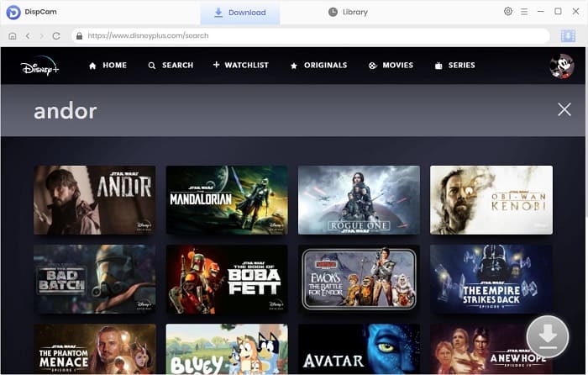This screenshot has height=375, width=588.
Task: Click the search field containing 'andor'
Action: pos(292,111)
